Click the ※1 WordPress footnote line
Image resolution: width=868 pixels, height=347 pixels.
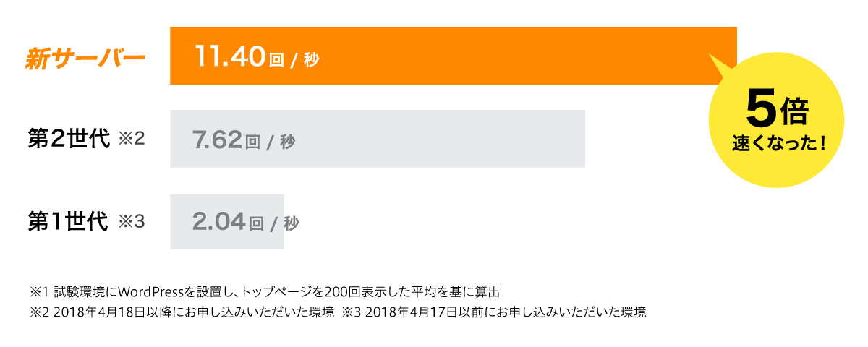[x=265, y=293]
